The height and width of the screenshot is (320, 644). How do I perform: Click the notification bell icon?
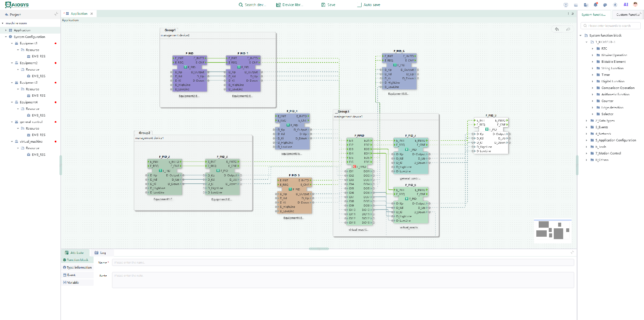pyautogui.click(x=596, y=5)
